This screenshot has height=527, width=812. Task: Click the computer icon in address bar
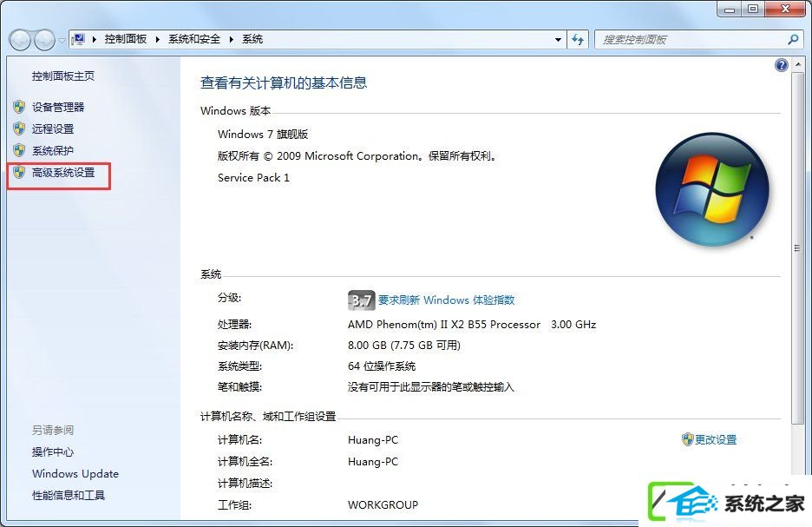coord(79,39)
